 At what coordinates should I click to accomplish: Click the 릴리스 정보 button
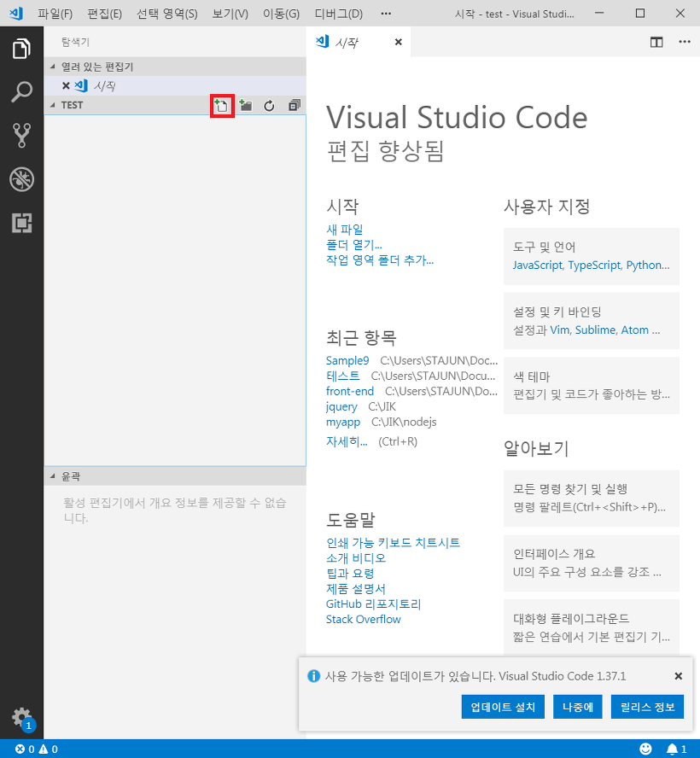647,707
